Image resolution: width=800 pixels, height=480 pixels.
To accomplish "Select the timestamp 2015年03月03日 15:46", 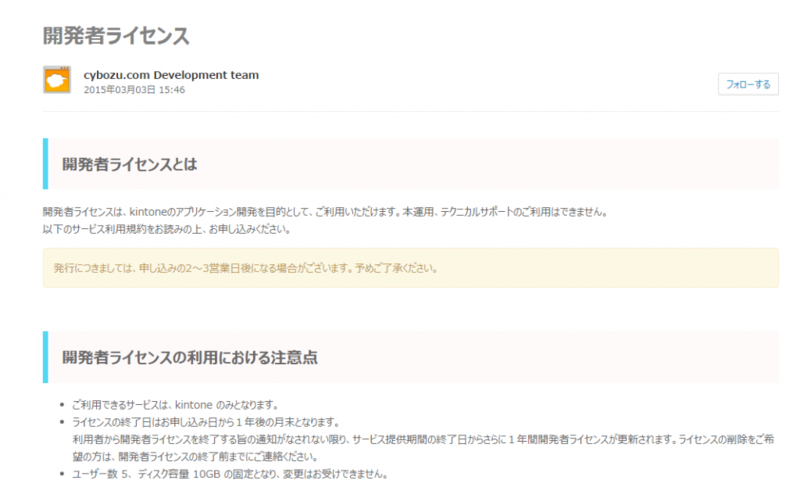I will coord(134,90).
